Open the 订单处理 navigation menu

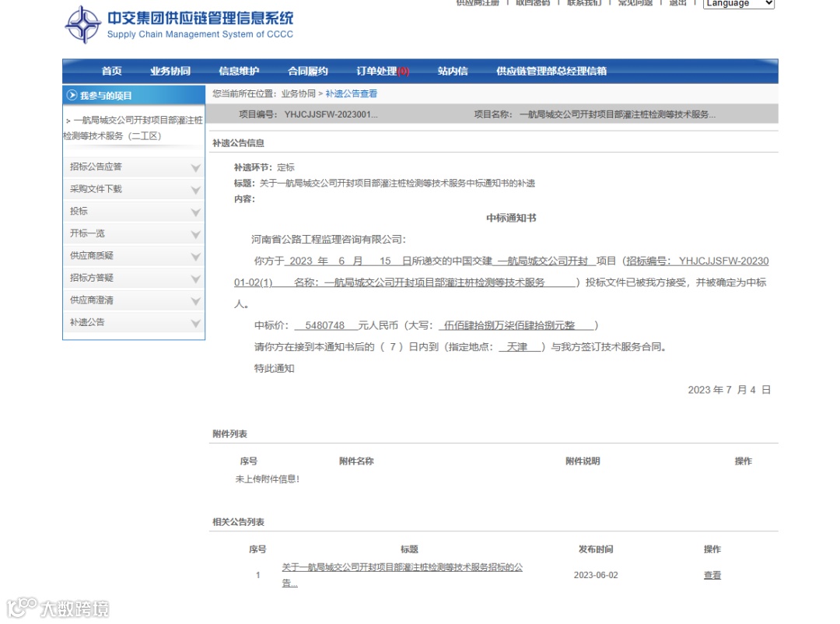tap(383, 71)
